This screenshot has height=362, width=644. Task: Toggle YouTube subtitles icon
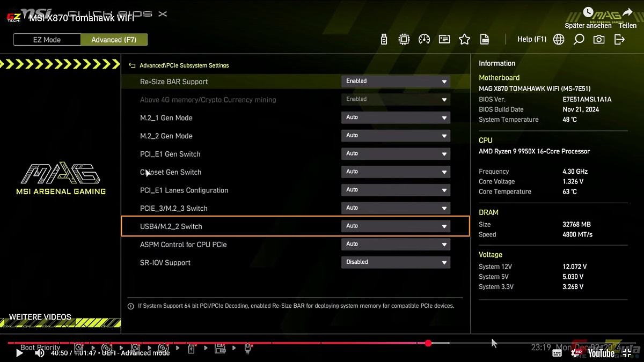click(557, 353)
